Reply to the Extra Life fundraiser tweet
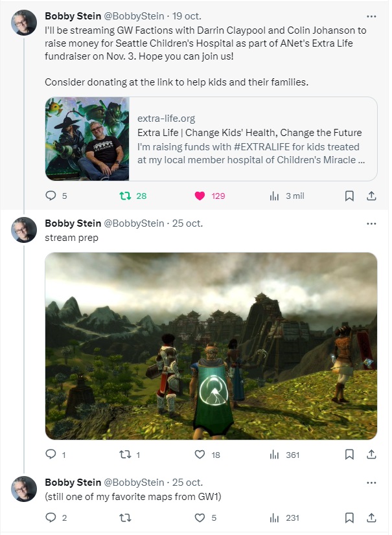This screenshot has width=392, height=535. tap(51, 196)
